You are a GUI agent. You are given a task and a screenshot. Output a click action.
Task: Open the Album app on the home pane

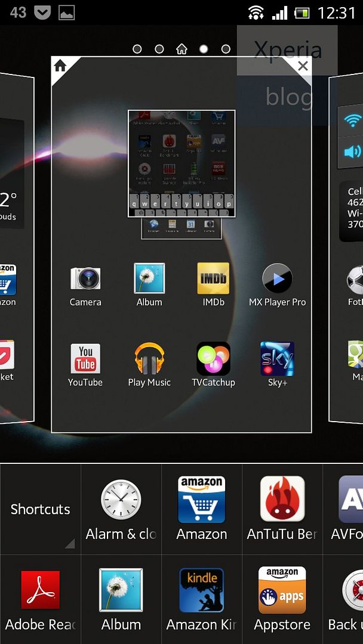pyautogui.click(x=149, y=286)
